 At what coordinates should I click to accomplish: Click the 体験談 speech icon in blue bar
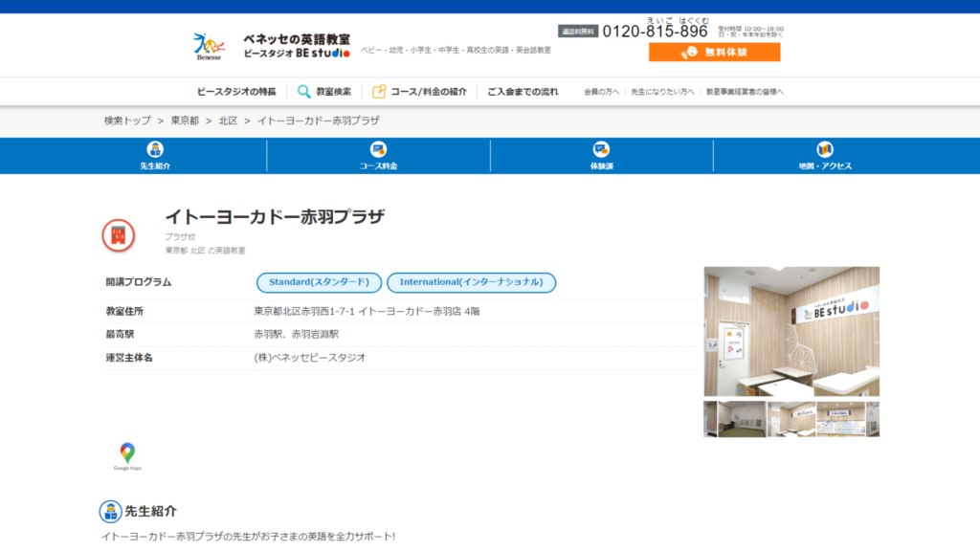[601, 149]
